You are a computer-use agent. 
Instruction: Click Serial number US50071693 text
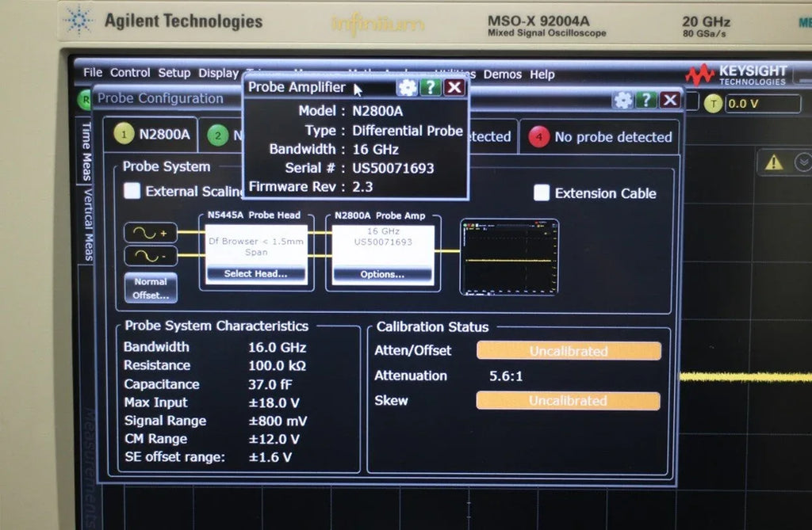click(393, 168)
